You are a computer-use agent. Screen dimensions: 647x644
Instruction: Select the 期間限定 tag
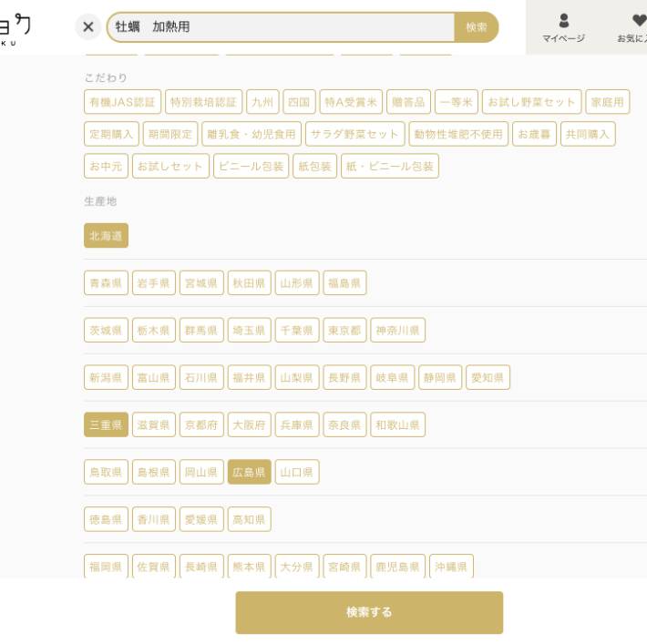(x=170, y=134)
